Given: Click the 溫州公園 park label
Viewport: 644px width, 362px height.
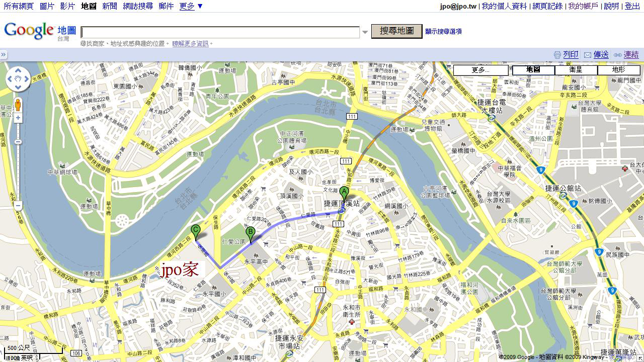Looking at the screenshot, I should (540, 138).
